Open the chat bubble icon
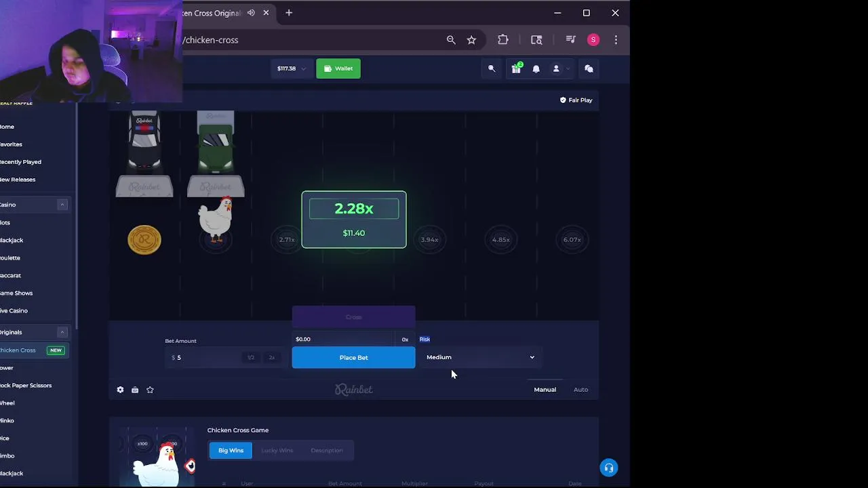868x488 pixels. pyautogui.click(x=589, y=68)
